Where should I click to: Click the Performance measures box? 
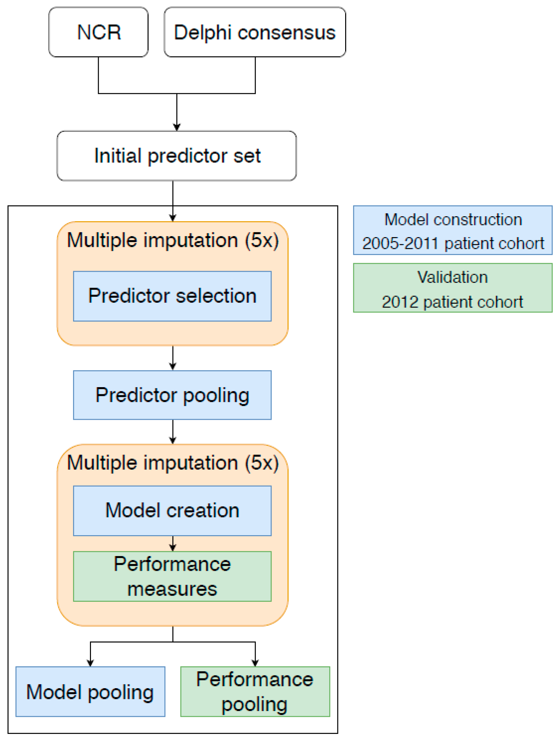coord(172,576)
